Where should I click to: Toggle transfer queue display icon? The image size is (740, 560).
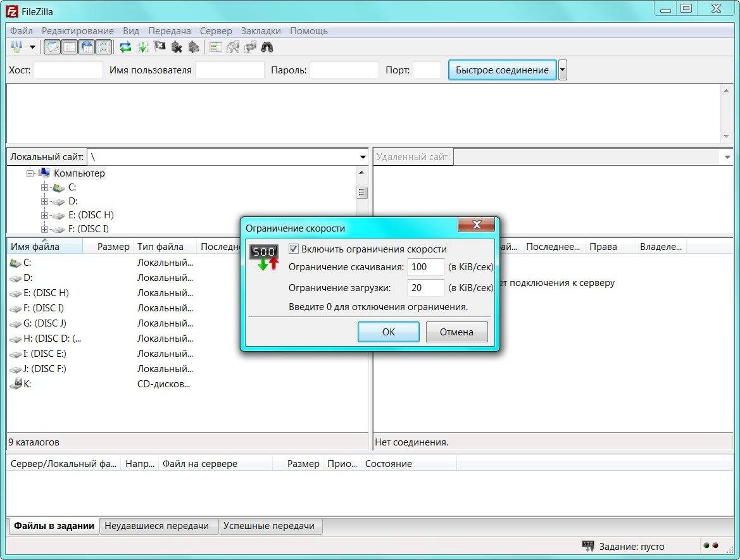tap(104, 47)
